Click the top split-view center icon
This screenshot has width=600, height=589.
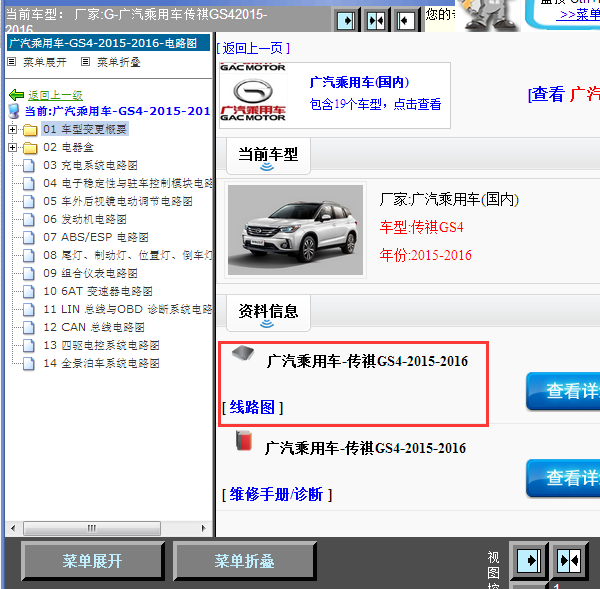coord(376,20)
